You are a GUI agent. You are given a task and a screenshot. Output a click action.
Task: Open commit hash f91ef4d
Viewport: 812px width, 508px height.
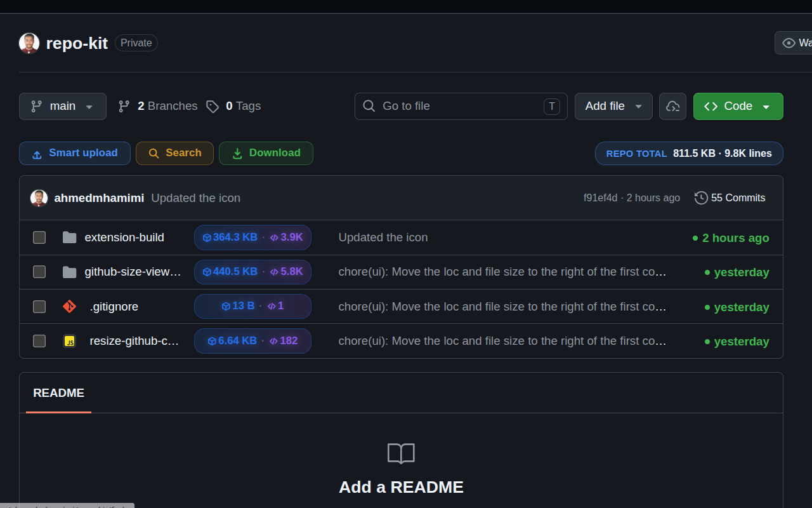click(600, 198)
